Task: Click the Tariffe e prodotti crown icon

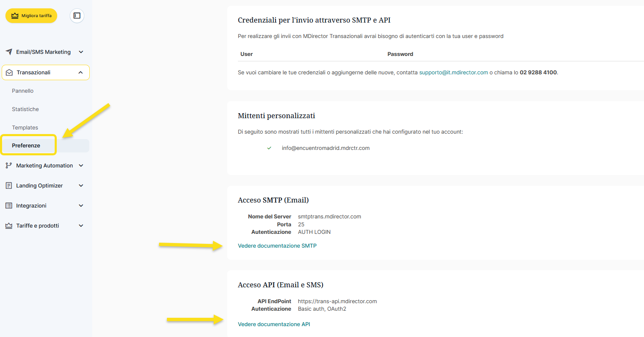Action: coord(9,226)
